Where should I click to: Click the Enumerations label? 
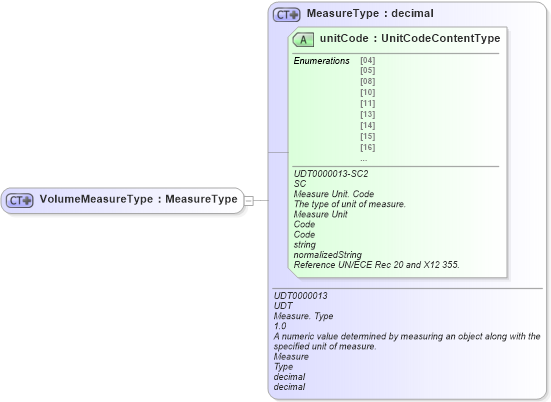(x=322, y=61)
